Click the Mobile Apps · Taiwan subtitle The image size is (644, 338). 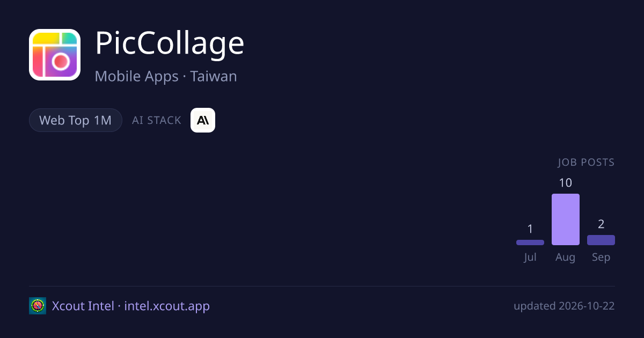[x=166, y=76]
